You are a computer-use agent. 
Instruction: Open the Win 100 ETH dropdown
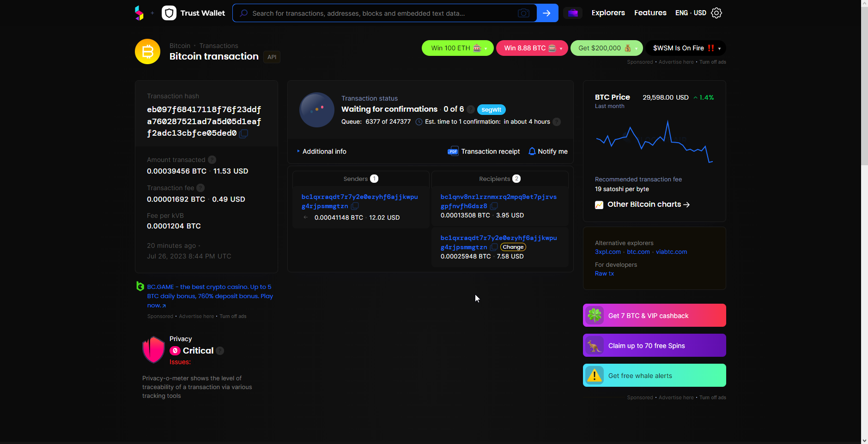click(457, 48)
